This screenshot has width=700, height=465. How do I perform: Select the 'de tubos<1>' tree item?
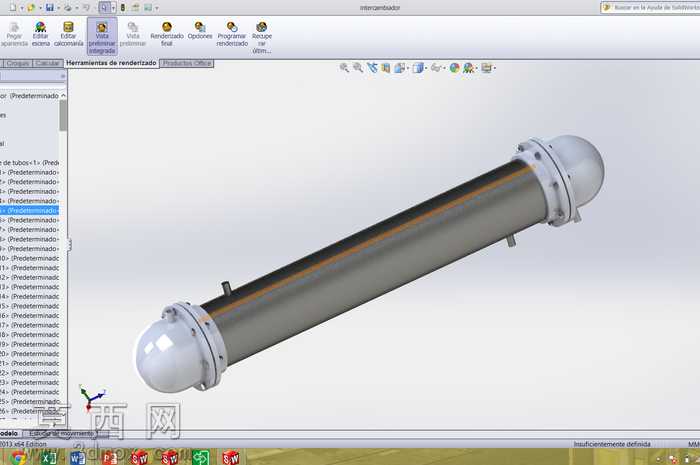29,163
